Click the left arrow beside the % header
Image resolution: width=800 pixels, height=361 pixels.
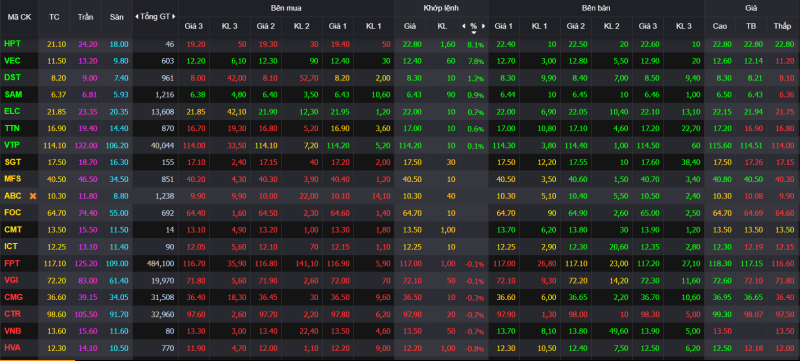(463, 26)
